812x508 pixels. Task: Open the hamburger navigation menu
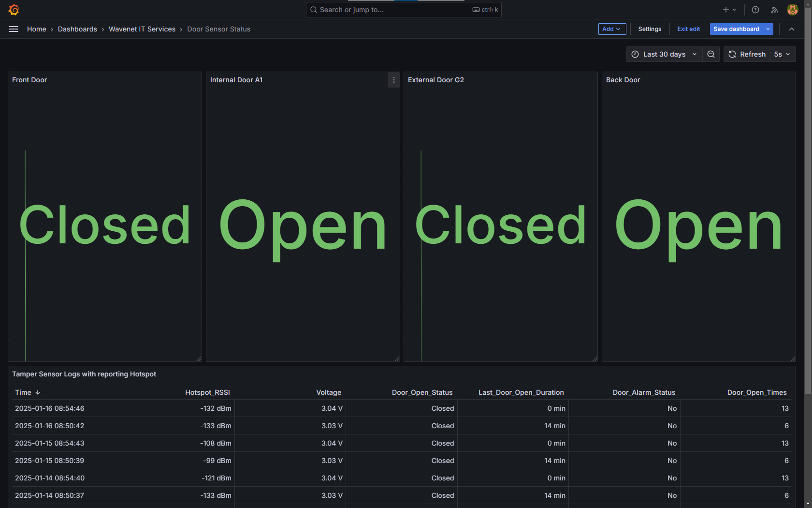[x=14, y=29]
